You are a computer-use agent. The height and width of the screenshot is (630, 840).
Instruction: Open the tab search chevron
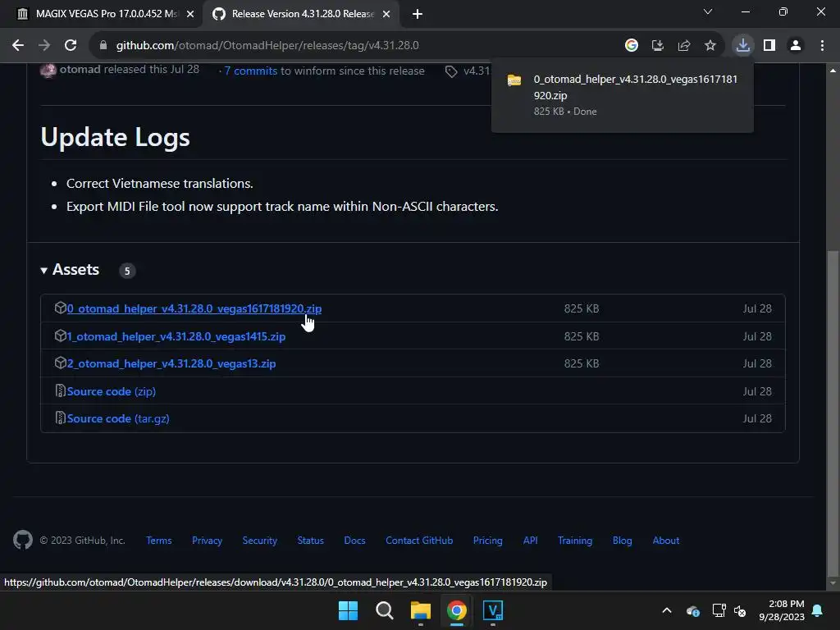click(708, 11)
